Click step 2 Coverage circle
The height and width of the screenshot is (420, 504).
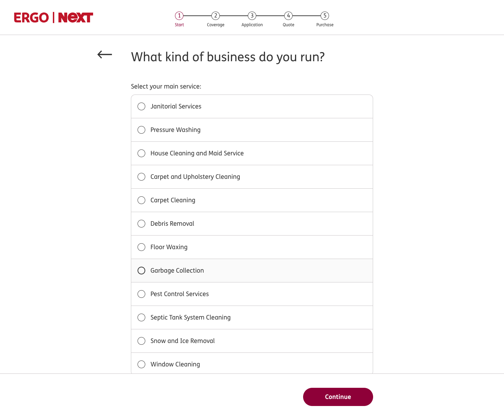215,16
